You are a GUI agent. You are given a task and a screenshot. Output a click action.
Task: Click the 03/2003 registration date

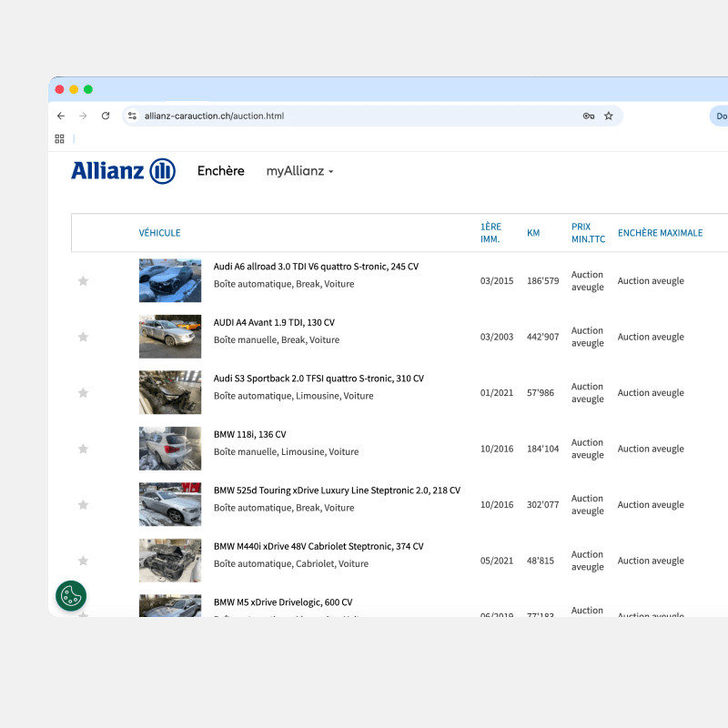tap(497, 337)
